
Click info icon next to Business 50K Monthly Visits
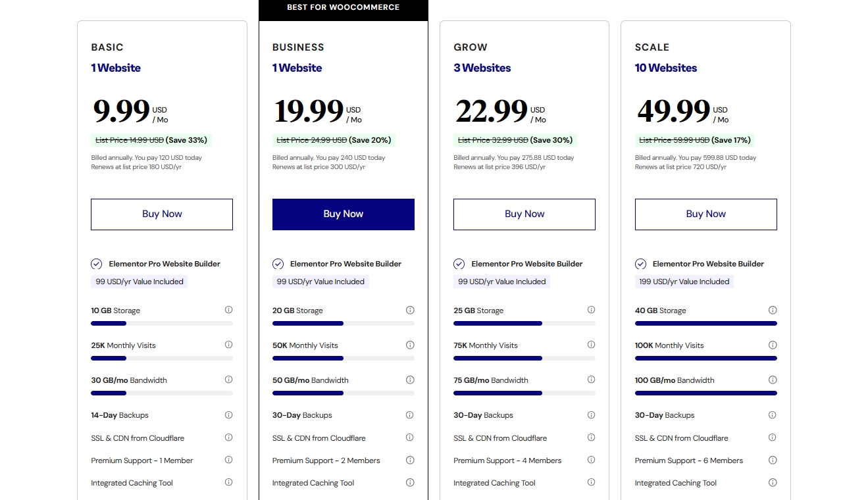coord(410,345)
